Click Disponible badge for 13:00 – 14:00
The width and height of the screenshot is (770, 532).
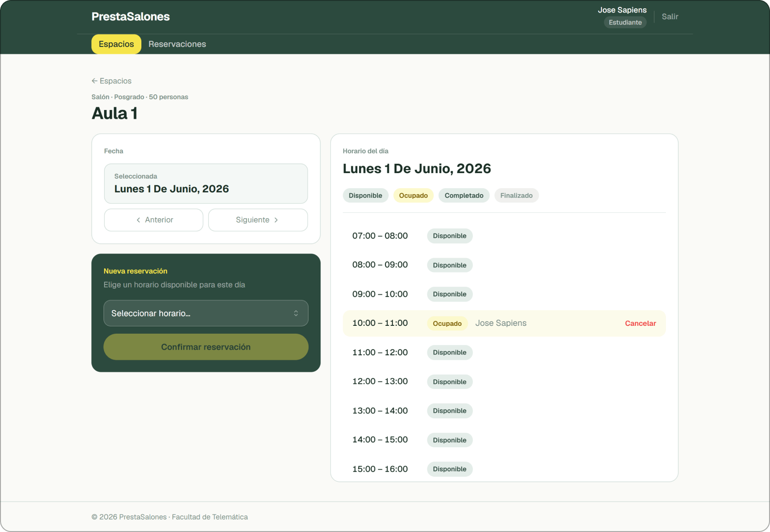click(449, 411)
